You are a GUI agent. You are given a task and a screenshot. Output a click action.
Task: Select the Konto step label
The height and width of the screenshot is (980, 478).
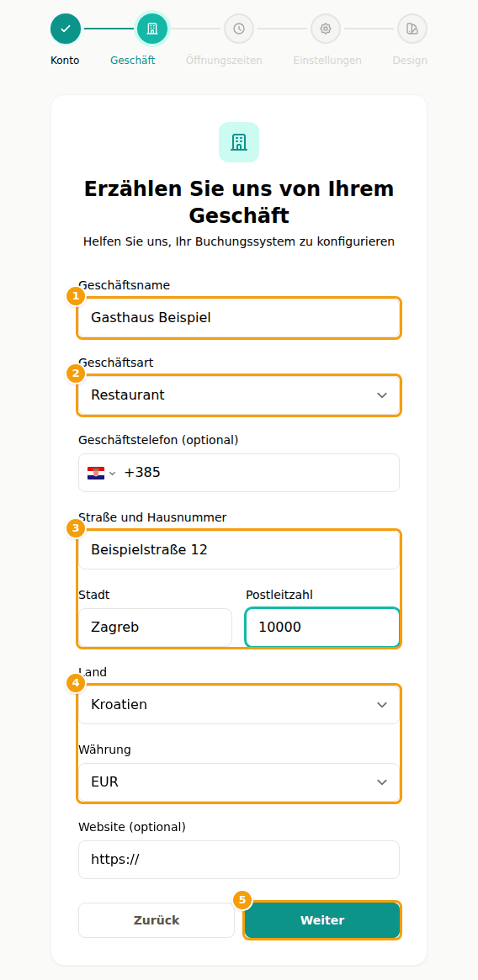[65, 61]
